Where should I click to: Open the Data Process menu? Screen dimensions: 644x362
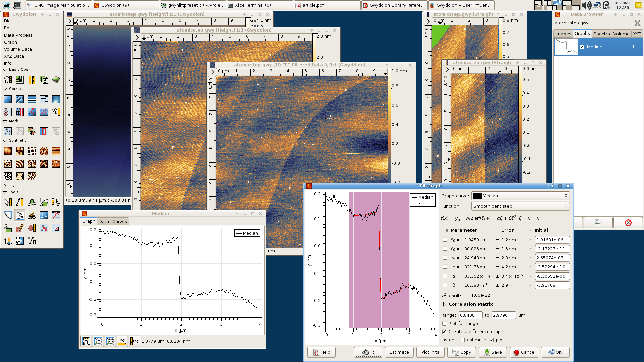tap(18, 35)
